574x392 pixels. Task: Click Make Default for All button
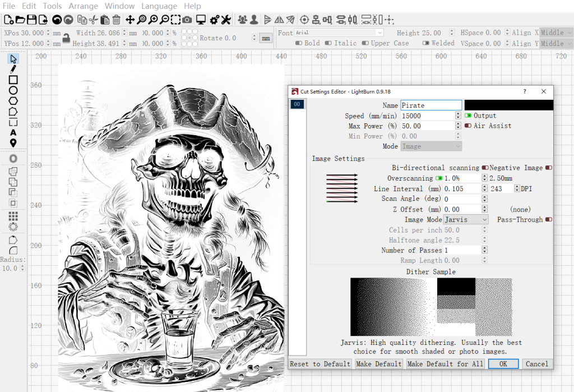pyautogui.click(x=445, y=364)
